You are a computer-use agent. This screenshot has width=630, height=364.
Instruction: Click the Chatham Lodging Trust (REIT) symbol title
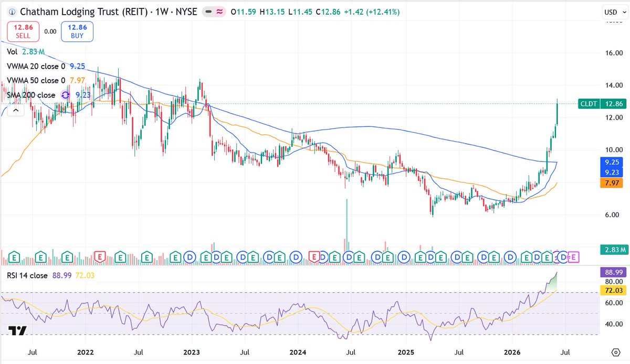(x=85, y=11)
